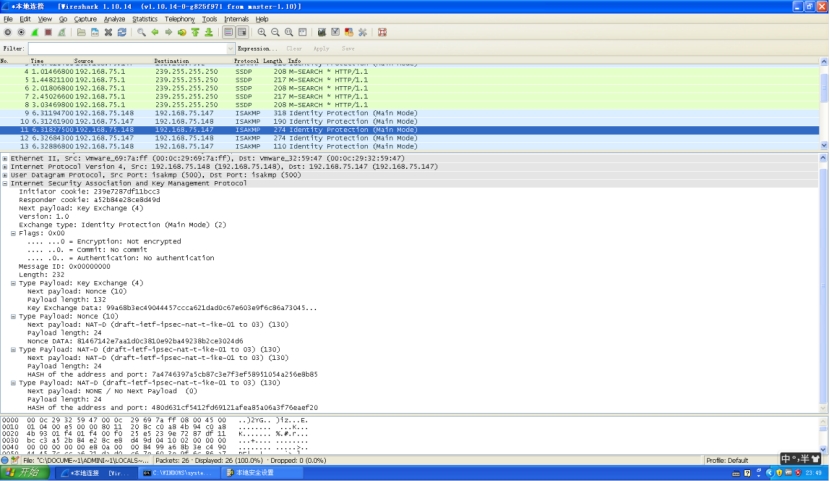Open the filter history dropdown arrow
830x481 pixels.
click(x=229, y=48)
